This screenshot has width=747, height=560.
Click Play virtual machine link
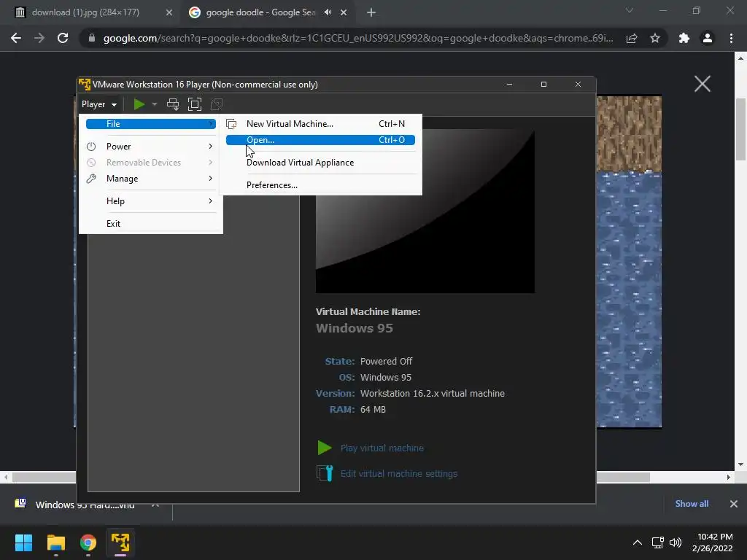click(x=382, y=448)
